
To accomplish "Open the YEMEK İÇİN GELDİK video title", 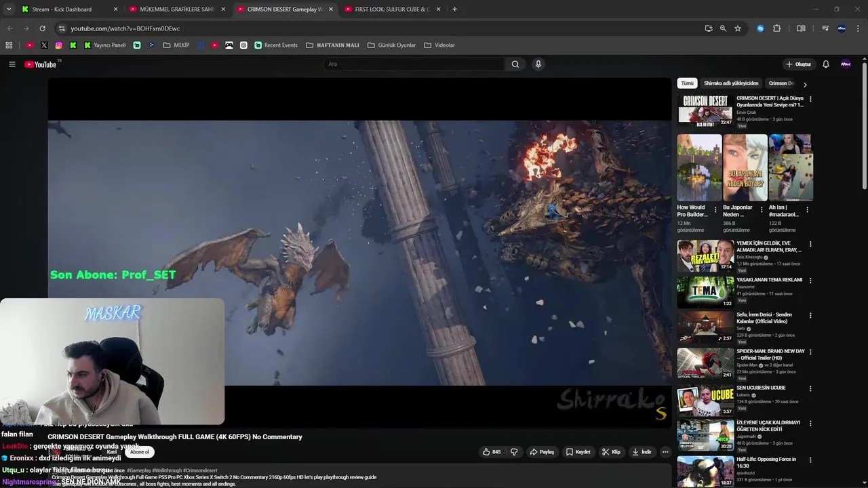I will [769, 247].
